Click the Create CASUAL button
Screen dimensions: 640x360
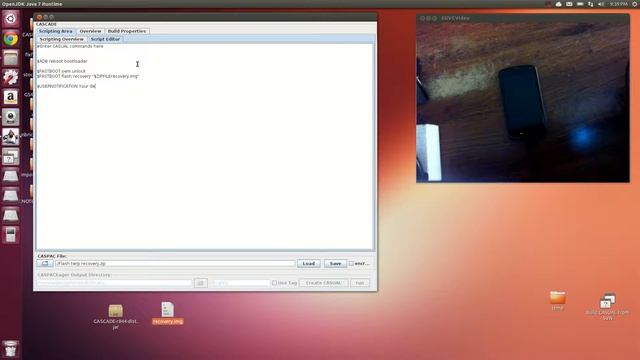tap(323, 283)
